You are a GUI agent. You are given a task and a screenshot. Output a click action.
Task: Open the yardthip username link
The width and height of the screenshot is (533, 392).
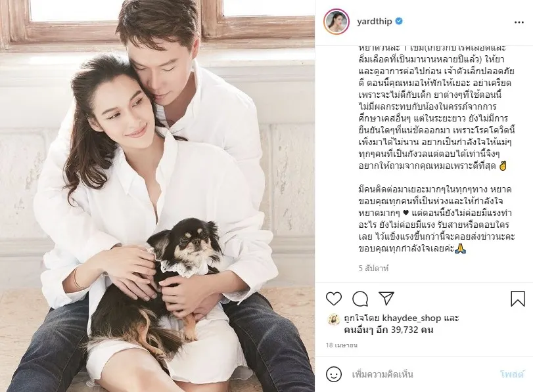coord(374,22)
